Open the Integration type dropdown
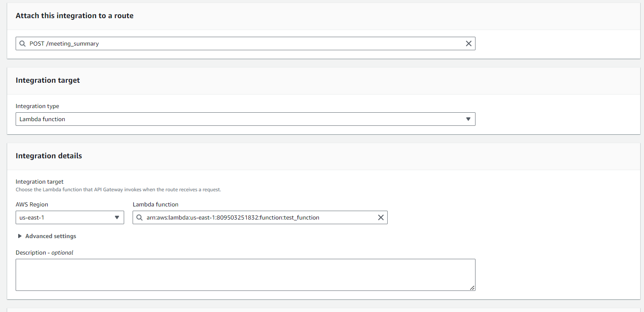 point(245,119)
